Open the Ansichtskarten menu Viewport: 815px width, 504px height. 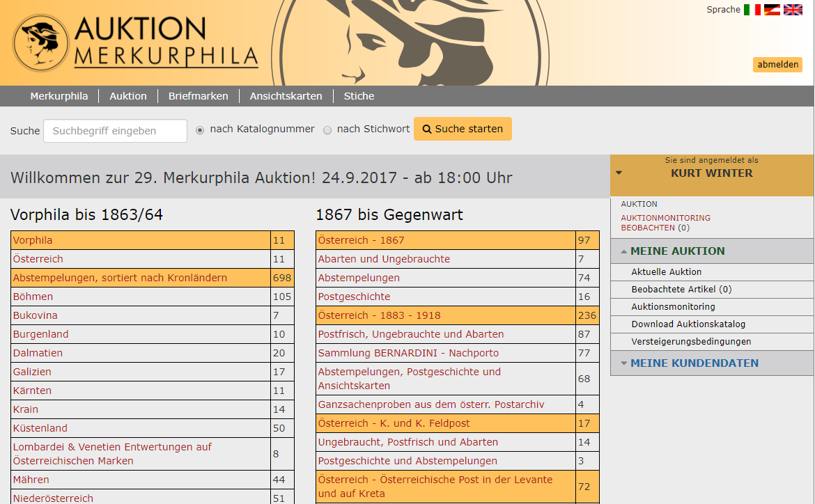[286, 96]
